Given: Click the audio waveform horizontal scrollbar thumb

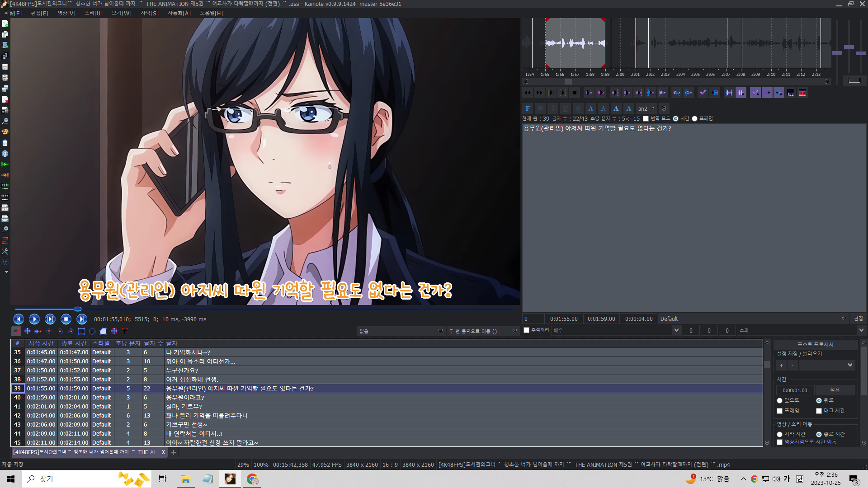Looking at the screenshot, I should point(568,82).
